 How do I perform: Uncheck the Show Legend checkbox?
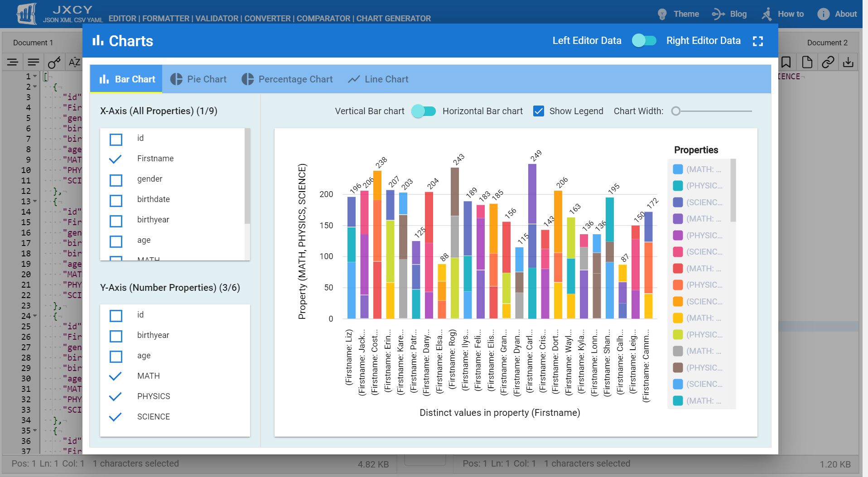pyautogui.click(x=539, y=111)
